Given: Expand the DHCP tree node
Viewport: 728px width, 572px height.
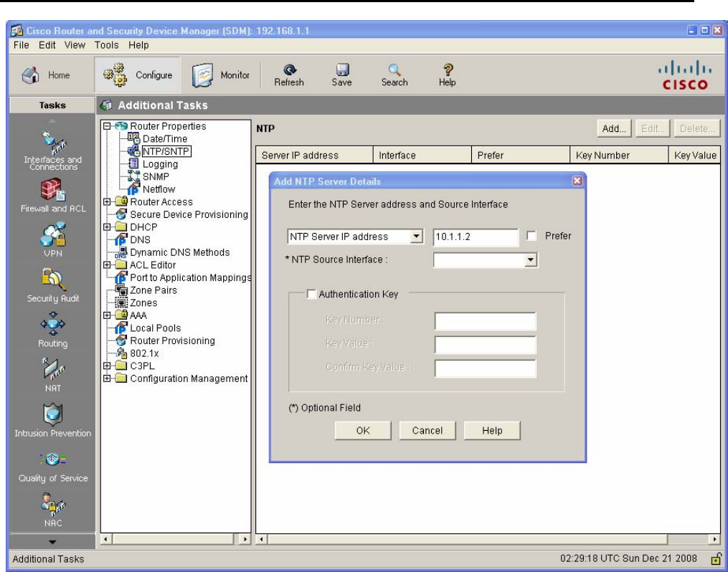Looking at the screenshot, I should [x=107, y=227].
